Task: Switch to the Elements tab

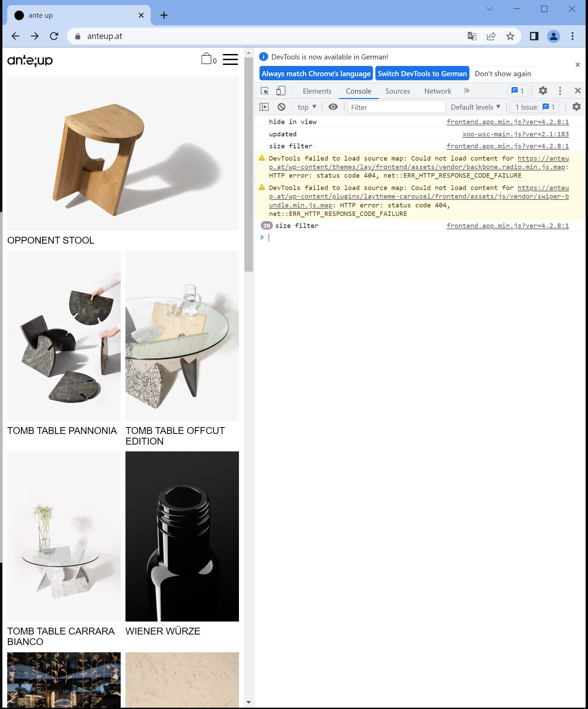Action: (x=317, y=91)
